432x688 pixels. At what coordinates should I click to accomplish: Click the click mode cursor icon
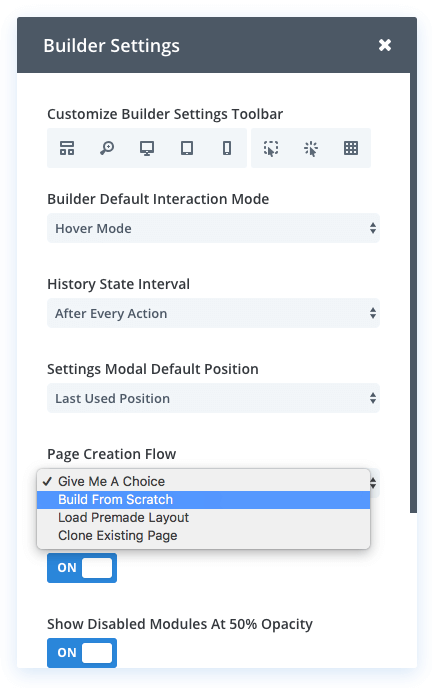tap(311, 148)
